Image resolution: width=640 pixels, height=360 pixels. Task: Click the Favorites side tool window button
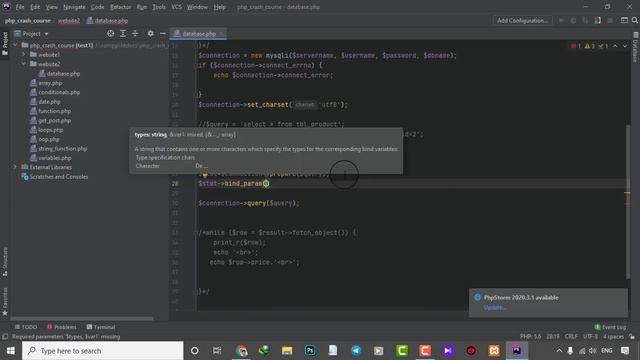[5, 301]
